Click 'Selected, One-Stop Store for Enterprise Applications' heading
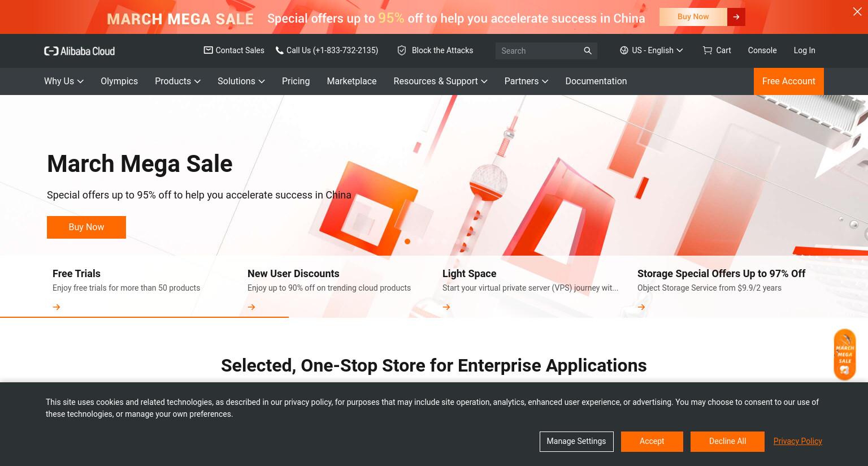 click(434, 366)
